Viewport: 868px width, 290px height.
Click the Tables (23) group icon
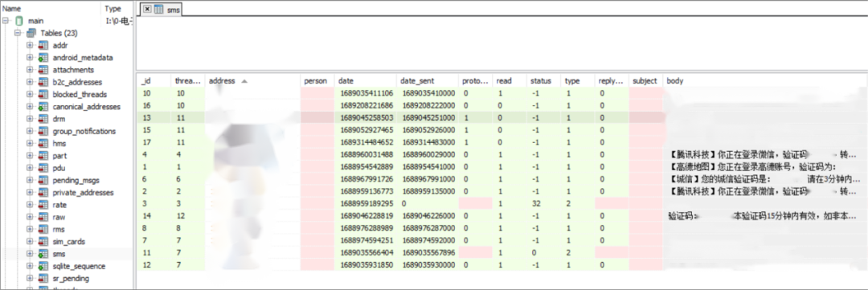tap(31, 33)
